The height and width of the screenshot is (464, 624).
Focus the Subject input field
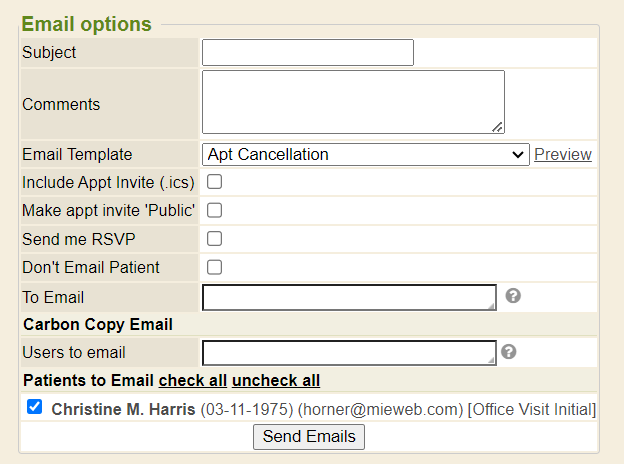coord(308,52)
